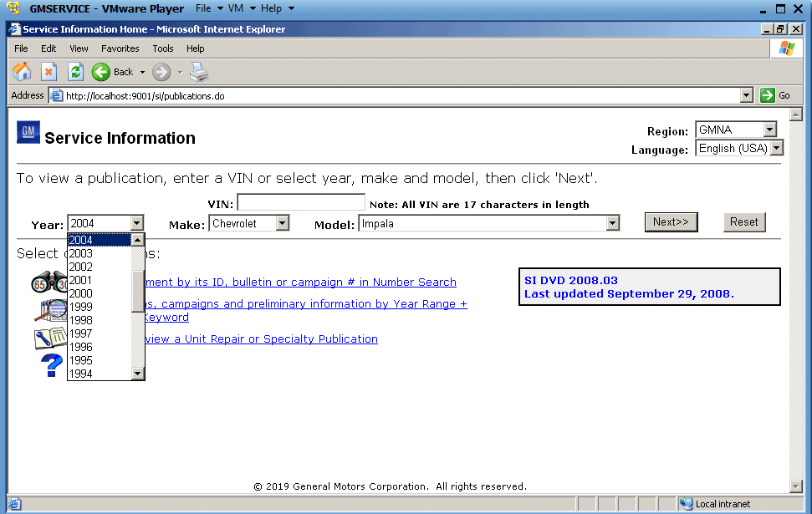Click year list scrollbar down arrow
This screenshot has height=514, width=812.
137,374
